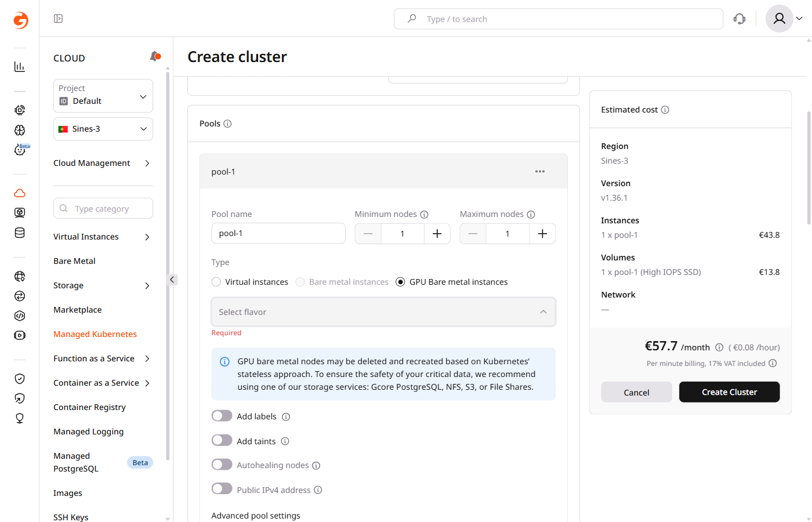The width and height of the screenshot is (812, 522).
Task: Toggle the sidebar panel icon in top bar
Action: tap(58, 19)
